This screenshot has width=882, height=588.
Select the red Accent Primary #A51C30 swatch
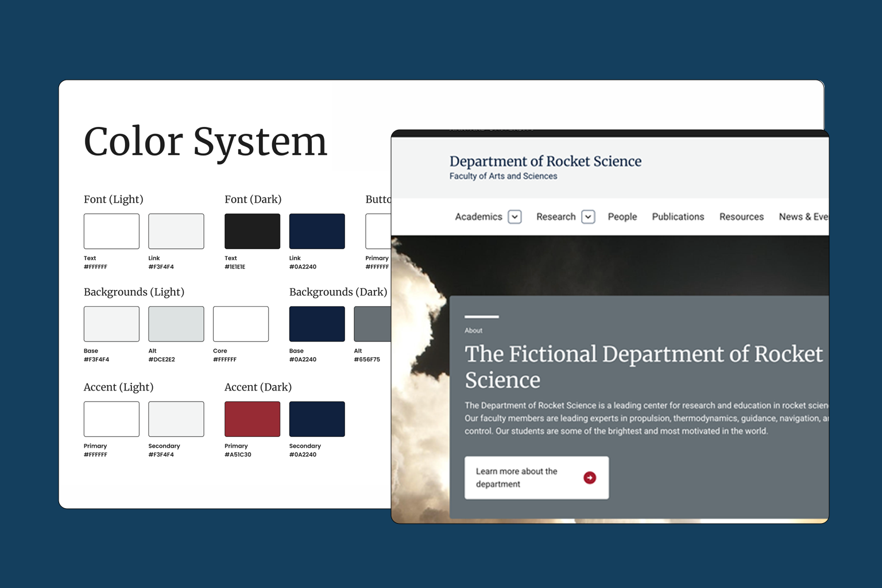point(252,419)
